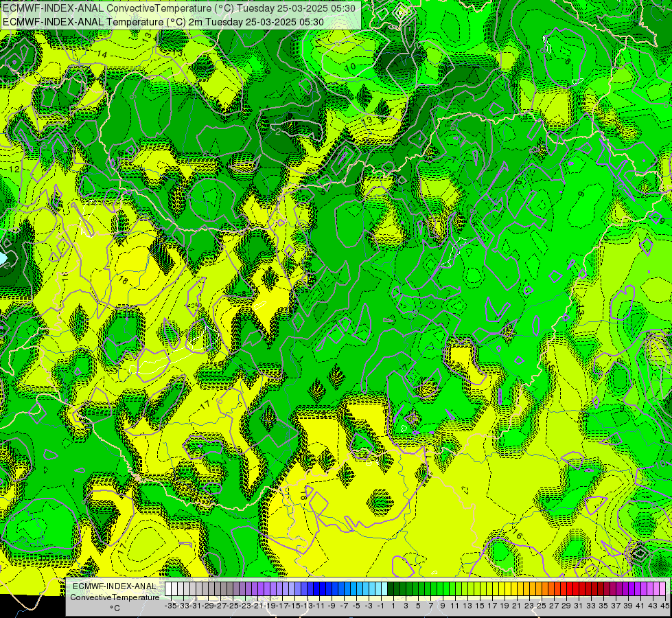Screen dimensions: 672x618
Task: Click the legend value 31
Action: [579, 606]
